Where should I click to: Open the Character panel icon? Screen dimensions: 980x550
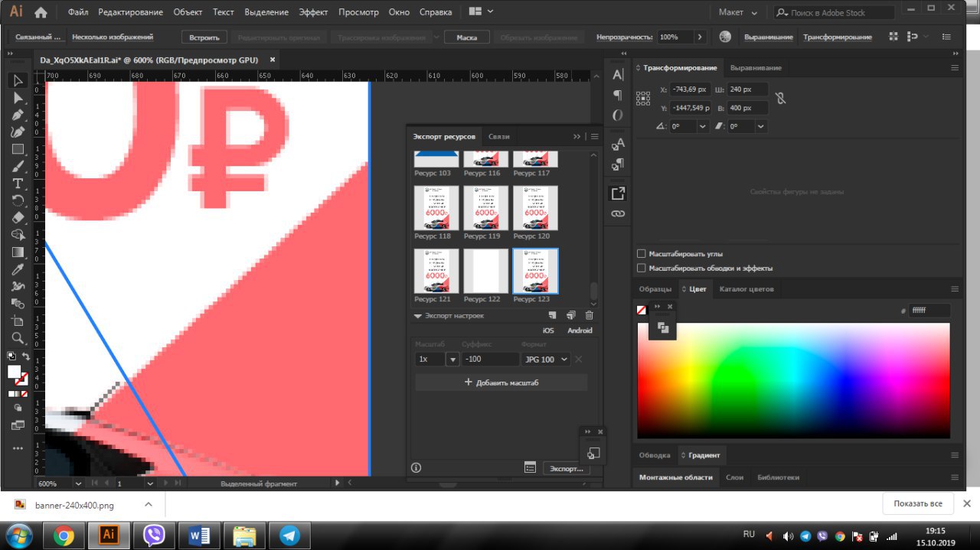coord(618,74)
